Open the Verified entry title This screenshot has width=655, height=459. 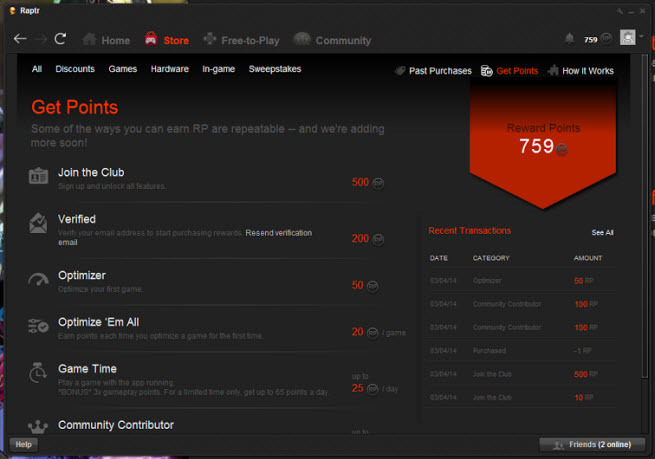coord(77,219)
